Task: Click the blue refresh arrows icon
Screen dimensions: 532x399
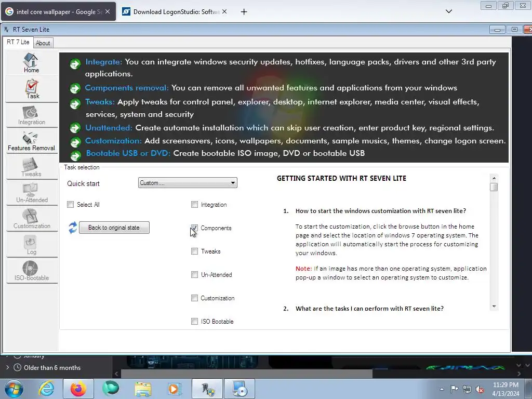Action: [x=73, y=228]
